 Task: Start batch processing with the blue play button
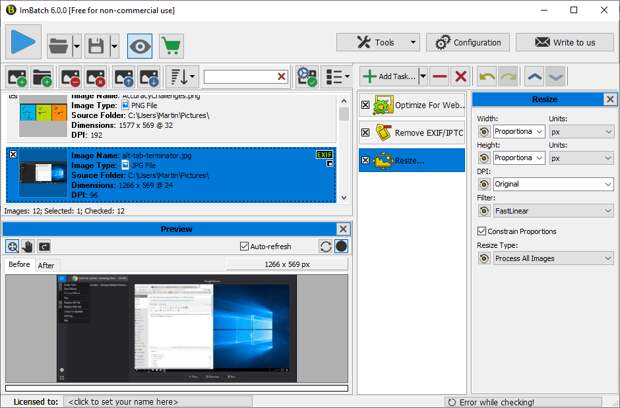point(23,42)
